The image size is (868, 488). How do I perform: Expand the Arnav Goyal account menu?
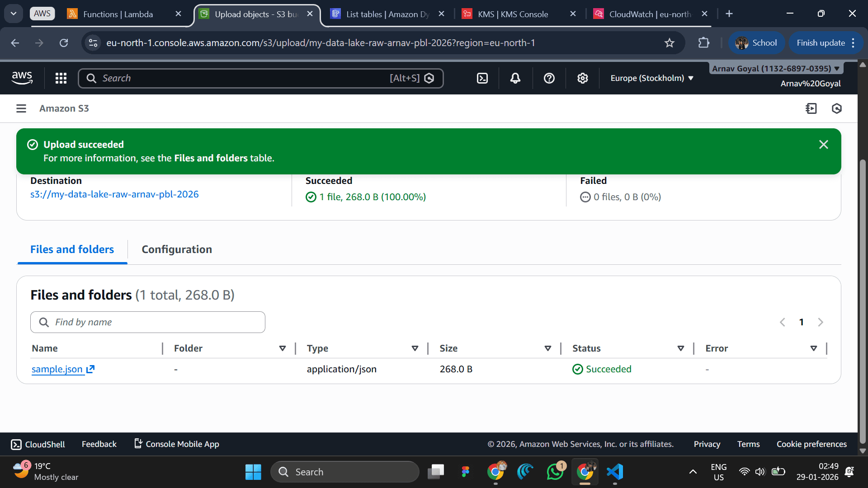[776, 69]
